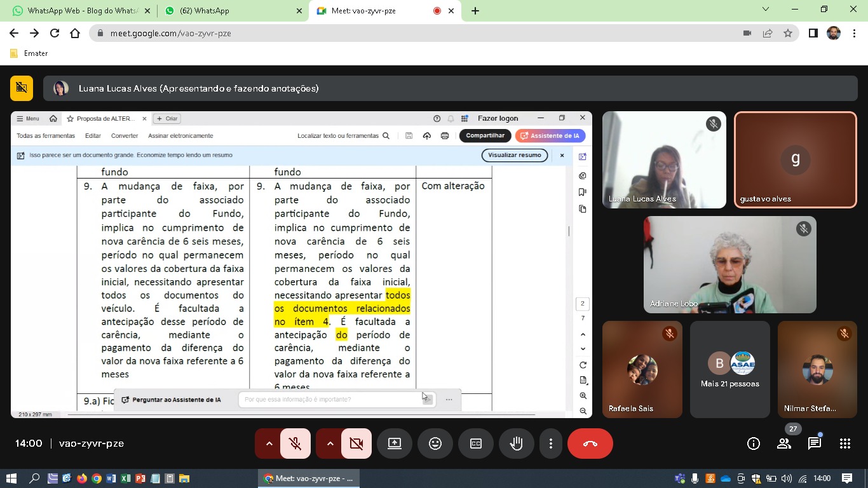The image size is (868, 488).
Task: Click Luana Lucas Alves video thumbnail
Action: pyautogui.click(x=663, y=159)
